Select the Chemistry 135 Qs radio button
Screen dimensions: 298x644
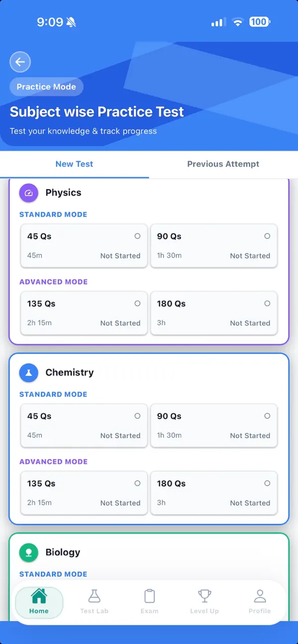[137, 483]
